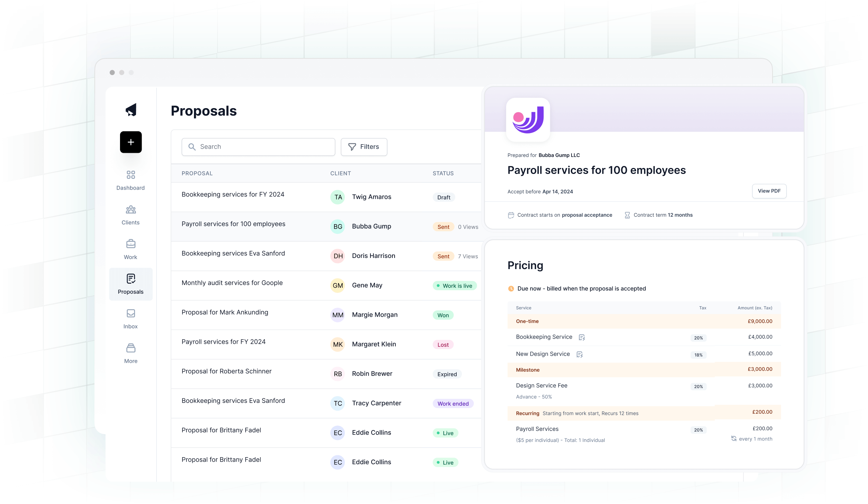Click the View PDF button
The height and width of the screenshot is (504, 868).
pos(769,191)
